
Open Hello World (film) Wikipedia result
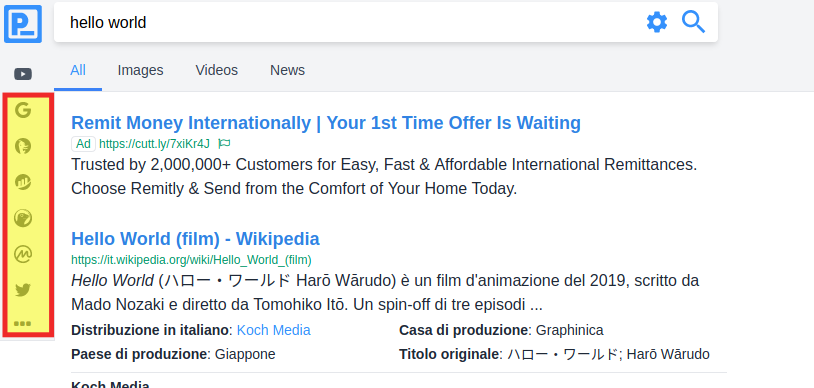point(195,239)
